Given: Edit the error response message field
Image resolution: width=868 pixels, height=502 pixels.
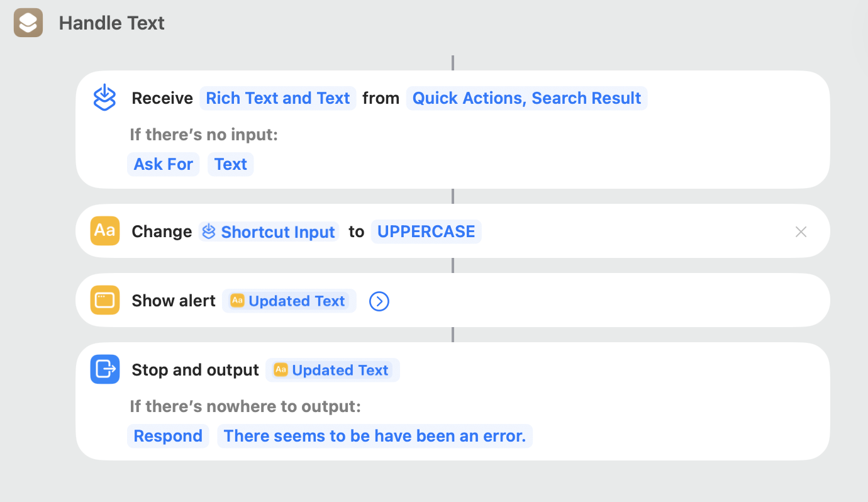Looking at the screenshot, I should pyautogui.click(x=374, y=436).
